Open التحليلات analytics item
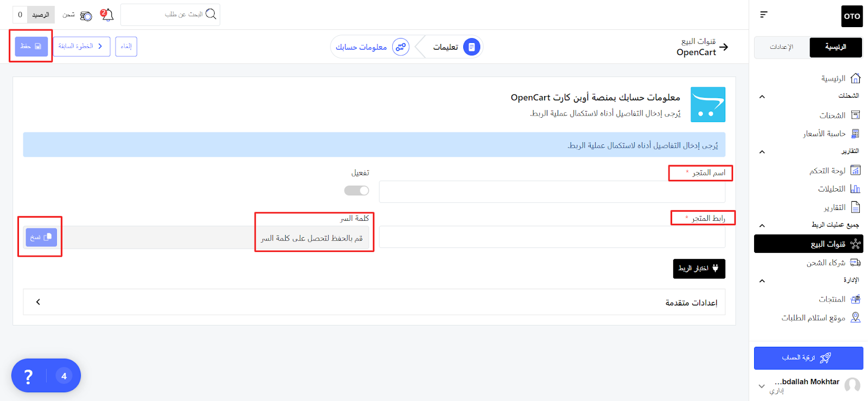Image resolution: width=868 pixels, height=401 pixels. pyautogui.click(x=839, y=189)
